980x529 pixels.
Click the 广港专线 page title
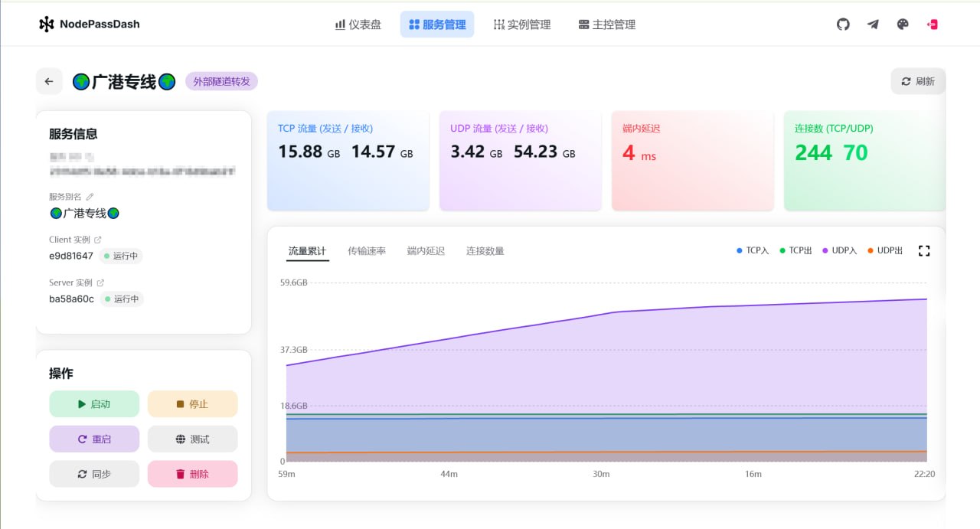(x=124, y=81)
